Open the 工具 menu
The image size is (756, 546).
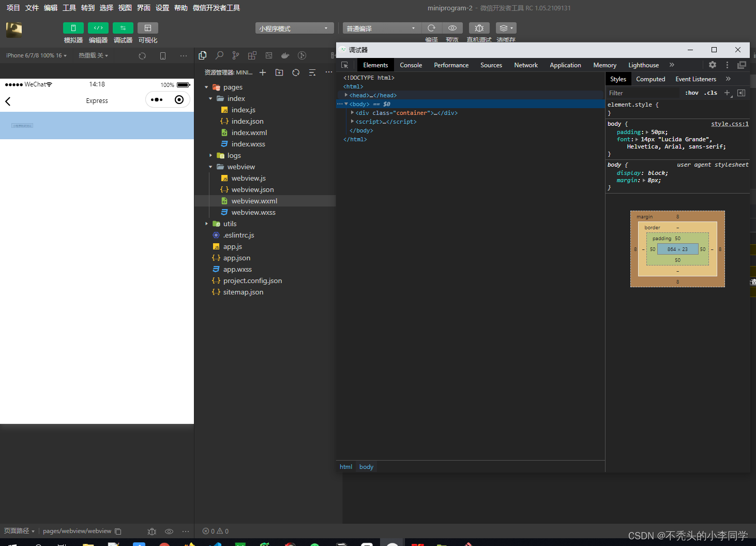click(x=69, y=8)
